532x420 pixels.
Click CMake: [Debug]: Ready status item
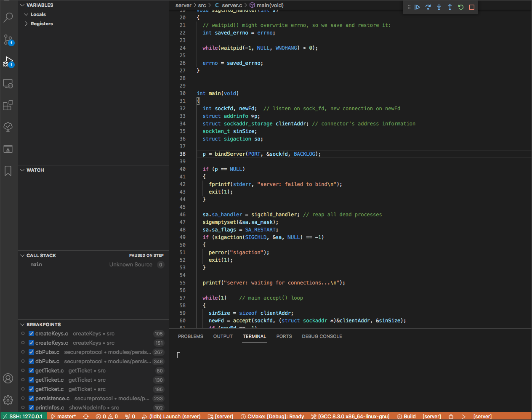click(x=272, y=416)
